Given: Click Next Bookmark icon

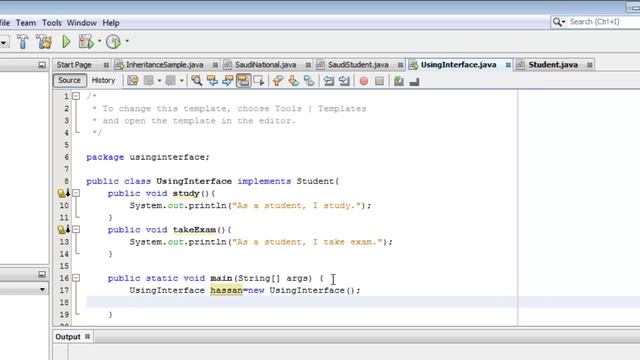Looking at the screenshot, I should tap(293, 81).
